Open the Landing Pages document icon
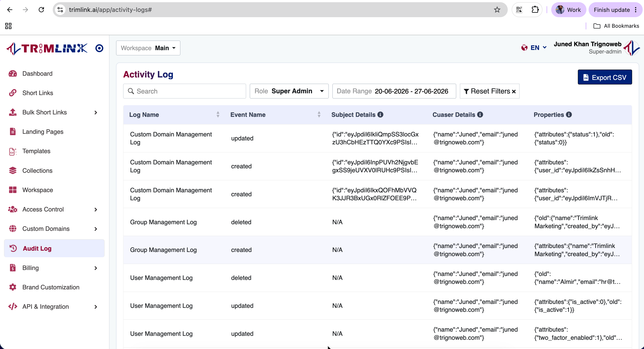The width and height of the screenshot is (644, 349). 13,131
